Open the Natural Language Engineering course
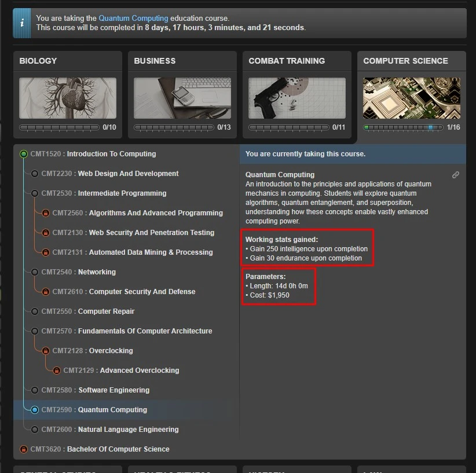The width and height of the screenshot is (476, 473). [x=128, y=430]
